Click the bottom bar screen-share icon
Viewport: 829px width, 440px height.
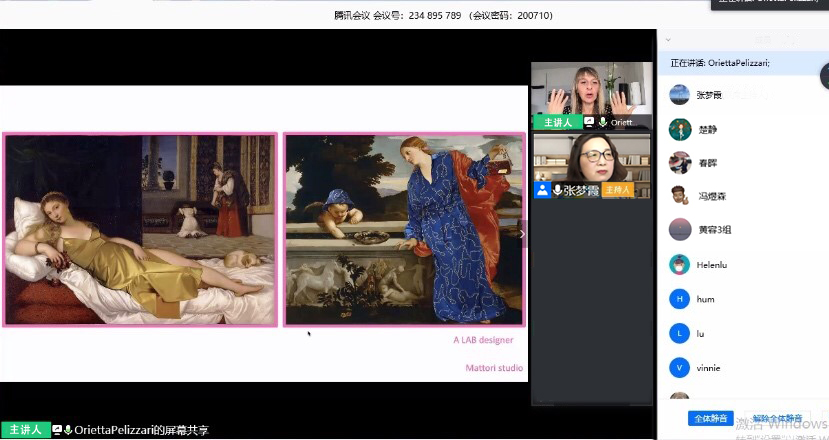pyautogui.click(x=57, y=430)
